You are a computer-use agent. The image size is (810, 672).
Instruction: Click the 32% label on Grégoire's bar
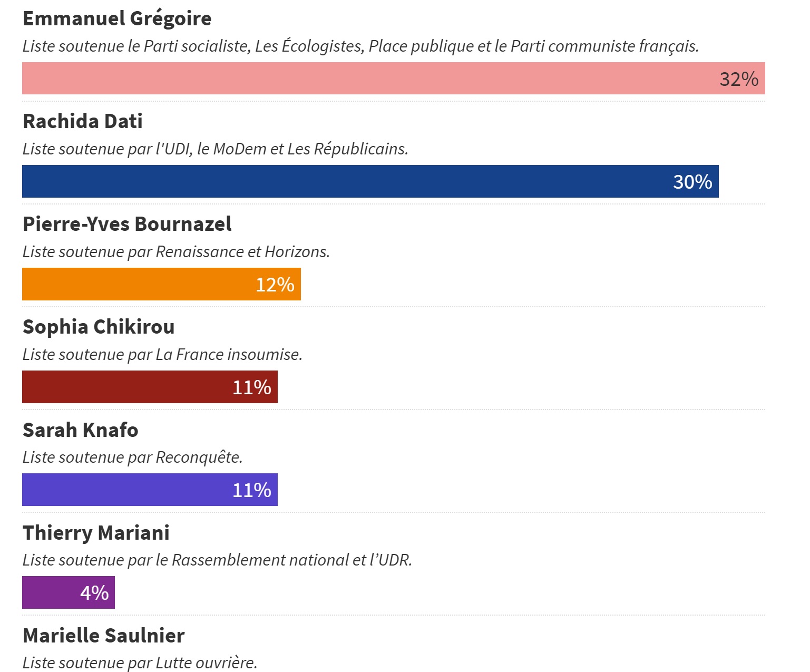[x=739, y=79]
